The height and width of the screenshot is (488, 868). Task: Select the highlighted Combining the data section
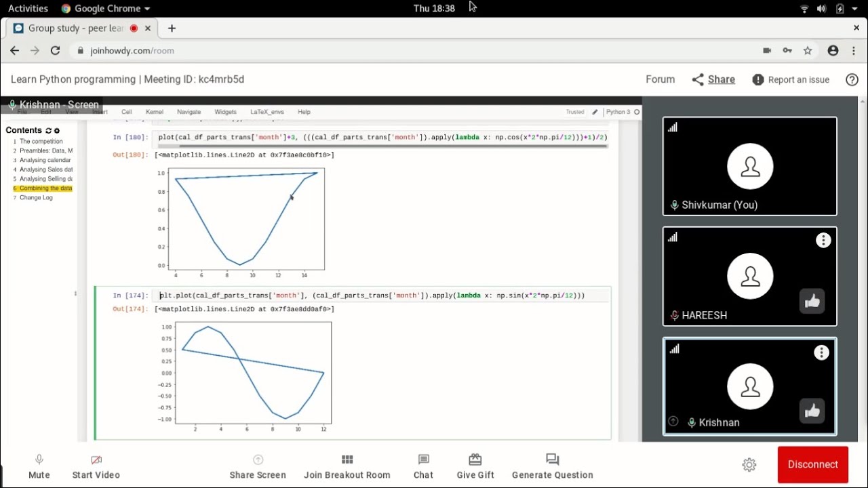point(43,188)
